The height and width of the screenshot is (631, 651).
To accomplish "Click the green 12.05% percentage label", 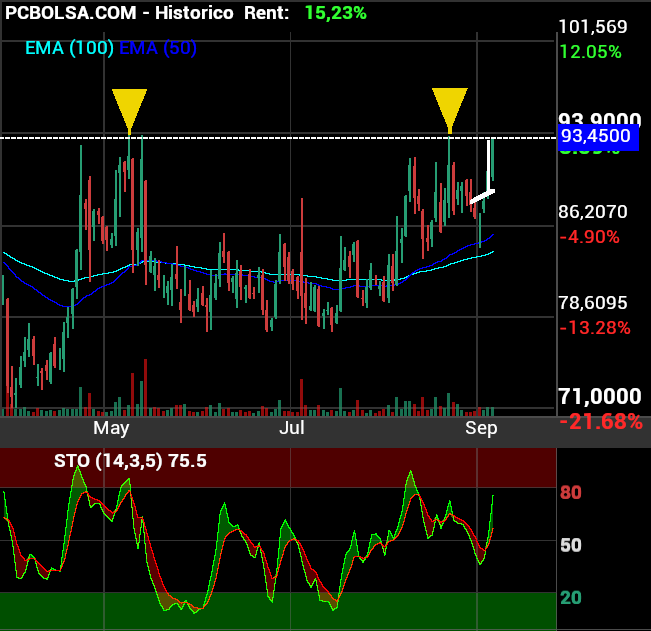I will click(590, 52).
